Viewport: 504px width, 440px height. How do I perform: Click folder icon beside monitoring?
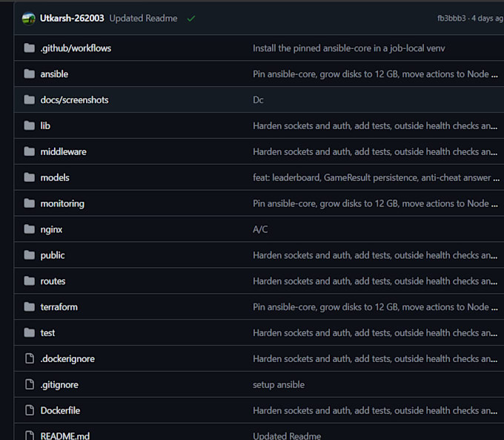29,203
